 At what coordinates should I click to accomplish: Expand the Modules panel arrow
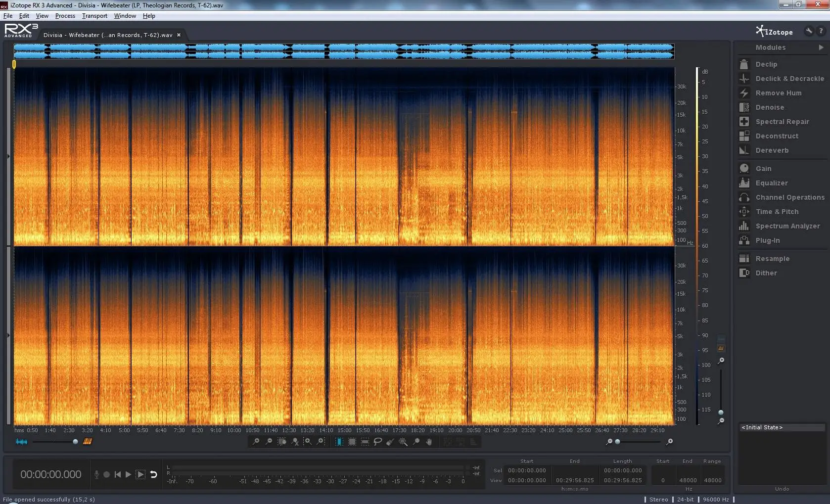tap(821, 47)
